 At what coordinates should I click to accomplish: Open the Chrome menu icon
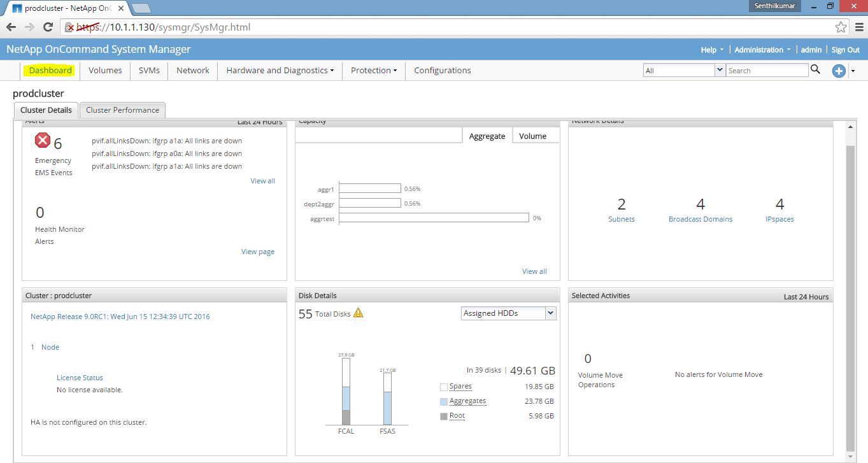point(858,27)
